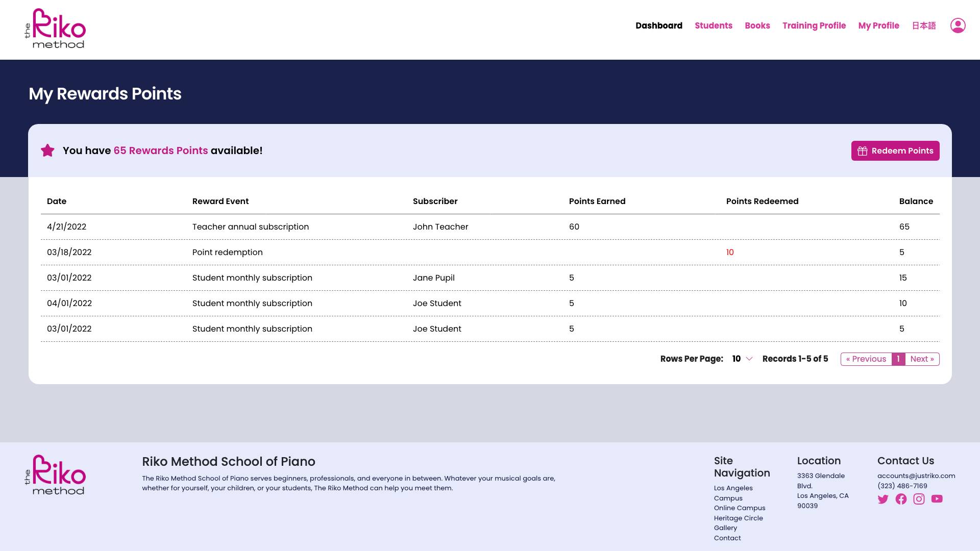The image size is (980, 551).
Task: Click the red 10 redeemed value
Action: click(730, 252)
